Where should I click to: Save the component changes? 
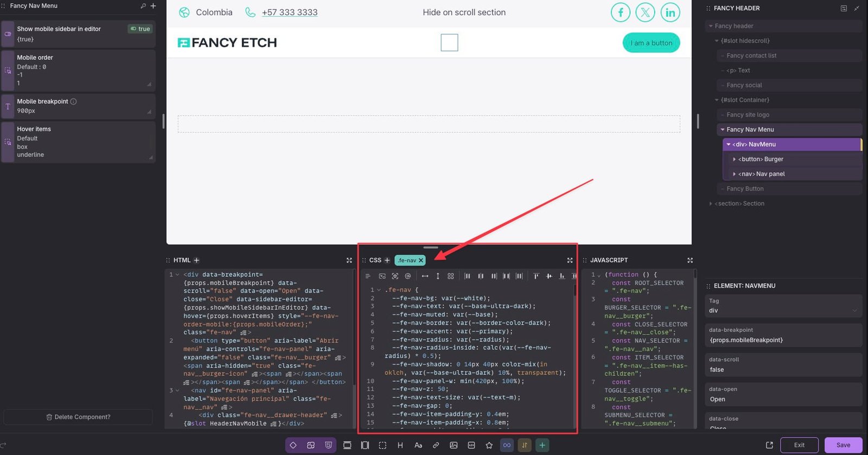(843, 445)
